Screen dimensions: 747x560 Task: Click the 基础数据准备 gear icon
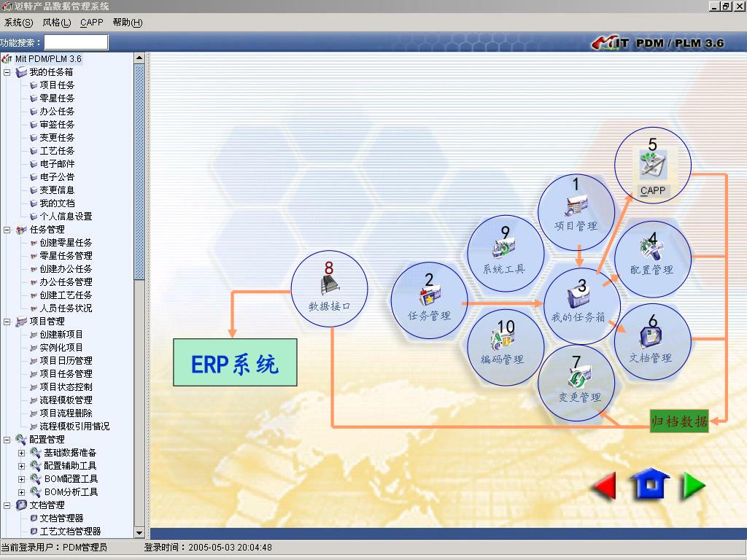point(36,452)
